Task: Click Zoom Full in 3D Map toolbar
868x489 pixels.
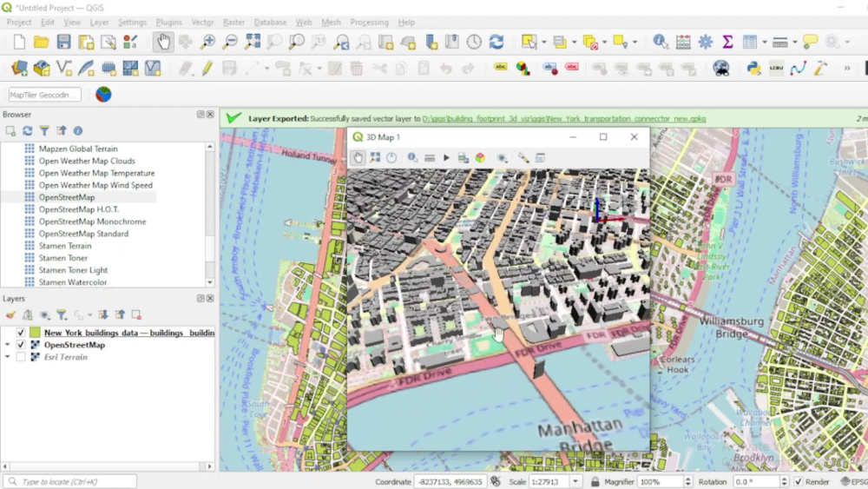Action: pos(375,158)
